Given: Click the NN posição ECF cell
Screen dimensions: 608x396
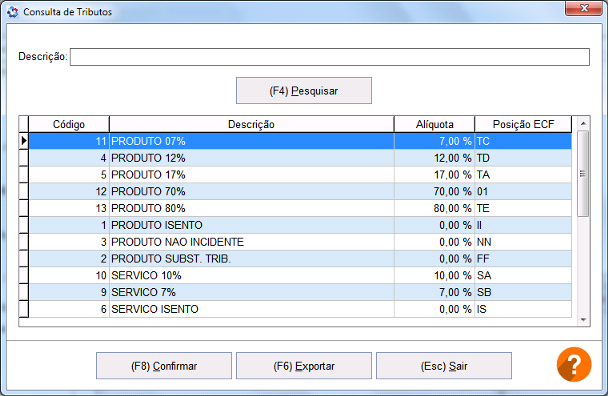Looking at the screenshot, I should tap(523, 242).
